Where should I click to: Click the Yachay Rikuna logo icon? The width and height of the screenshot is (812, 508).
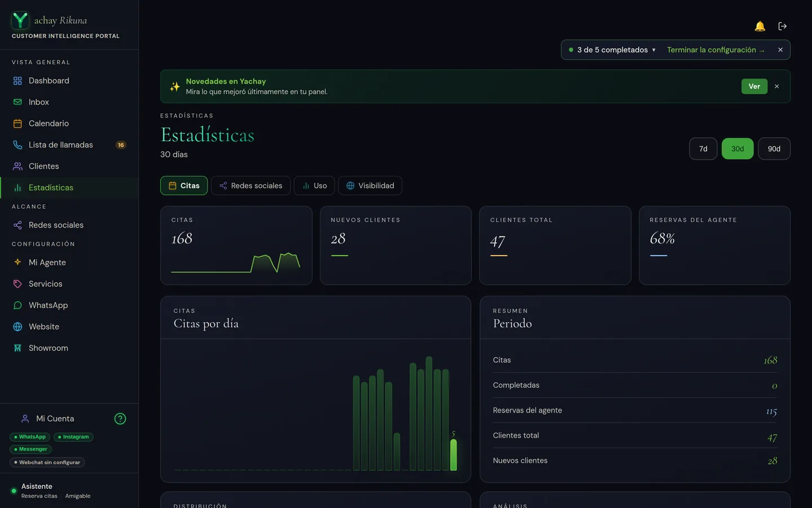tap(20, 20)
